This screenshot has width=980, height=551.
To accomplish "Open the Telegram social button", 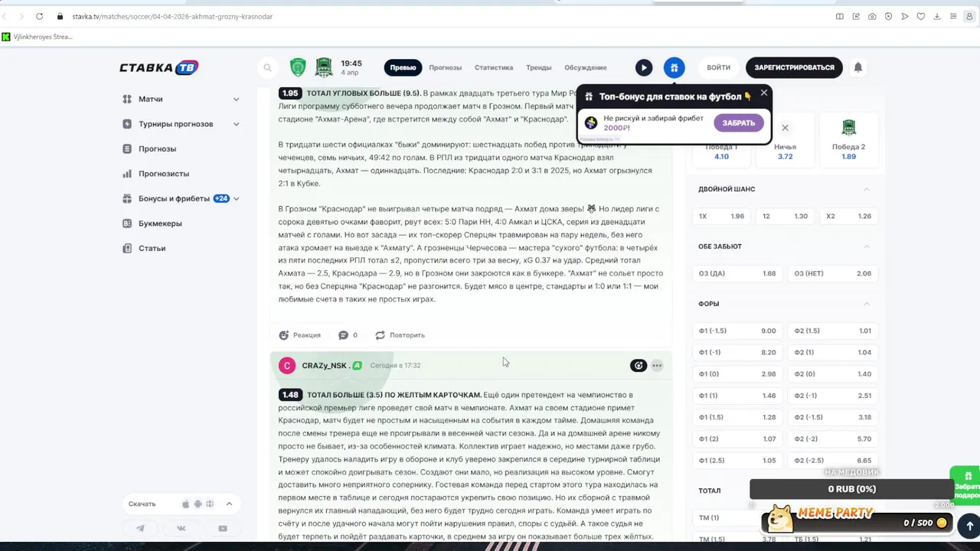I will [140, 528].
